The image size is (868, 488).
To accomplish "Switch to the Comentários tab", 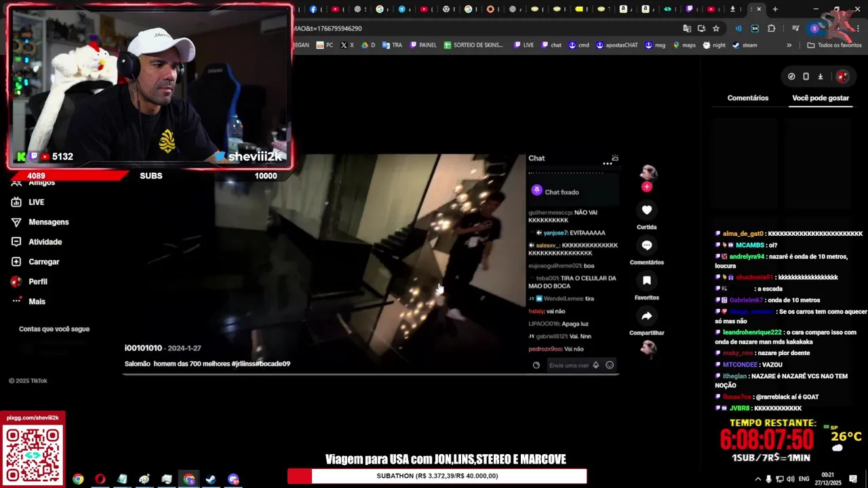I will [748, 98].
